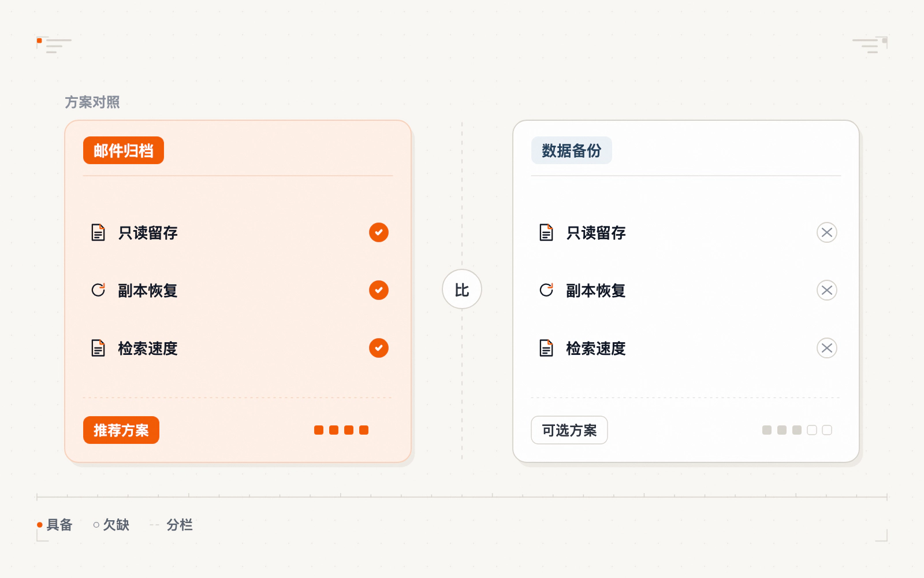
Task: Click the 方案对照 heading
Action: point(92,102)
